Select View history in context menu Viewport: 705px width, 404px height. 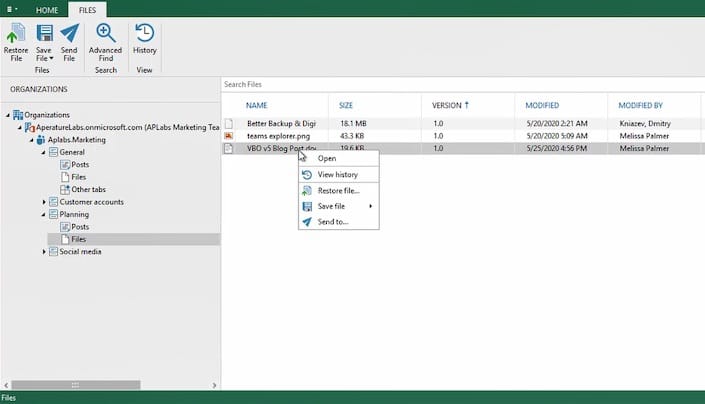tap(337, 175)
